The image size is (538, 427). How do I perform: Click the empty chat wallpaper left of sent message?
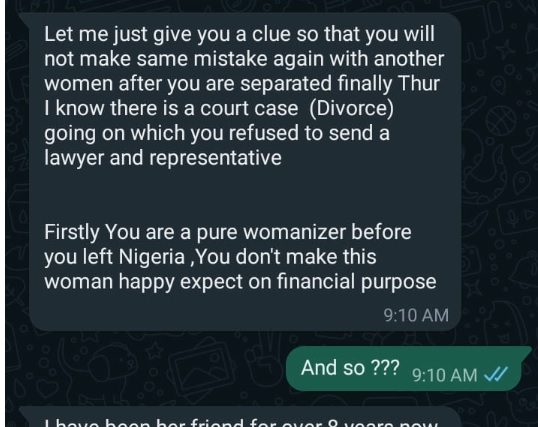[144, 369]
